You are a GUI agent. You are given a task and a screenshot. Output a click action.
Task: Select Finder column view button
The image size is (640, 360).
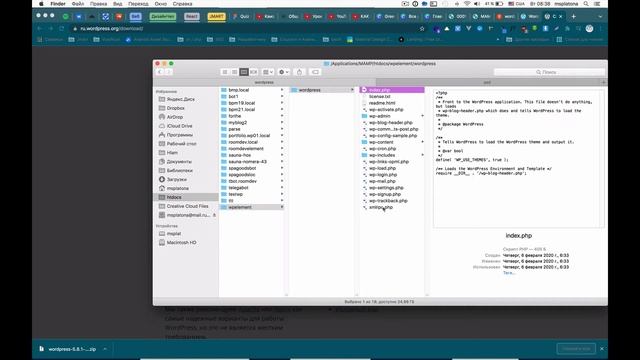244,72
